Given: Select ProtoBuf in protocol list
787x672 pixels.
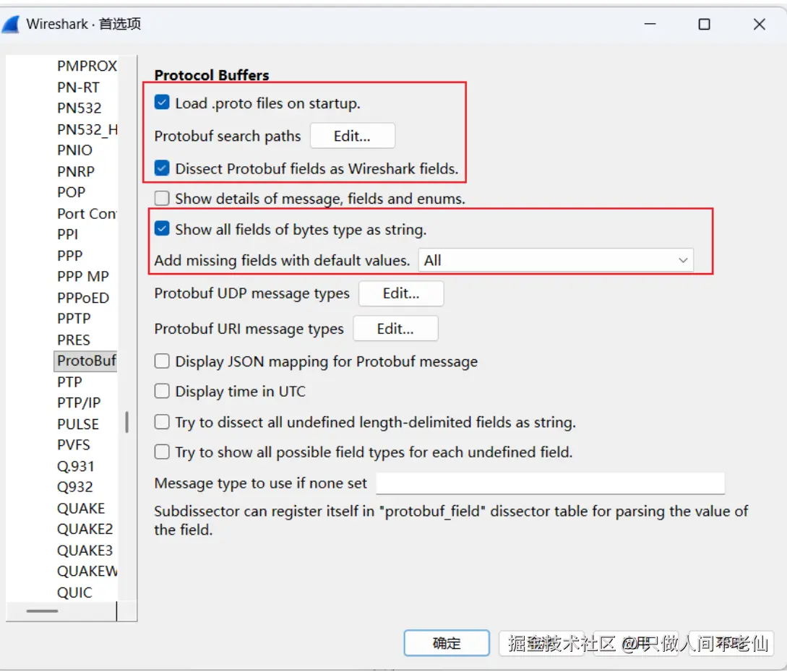Looking at the screenshot, I should pyautogui.click(x=86, y=361).
